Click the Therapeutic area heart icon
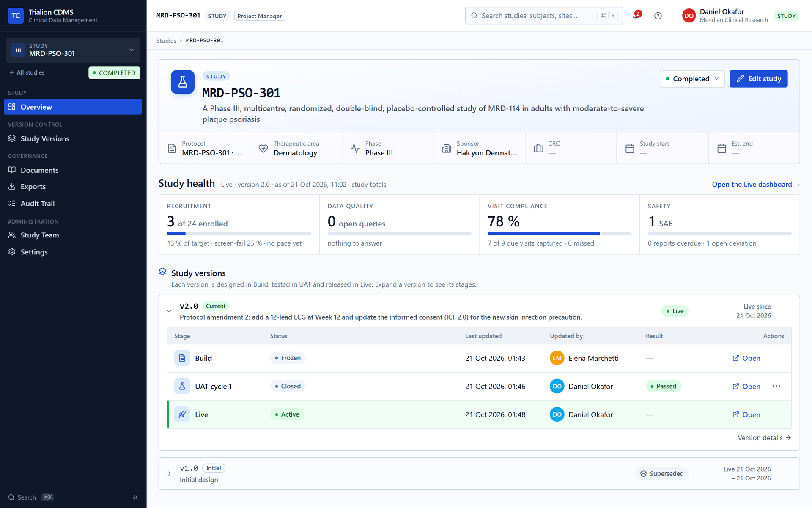The width and height of the screenshot is (812, 508). (263, 149)
